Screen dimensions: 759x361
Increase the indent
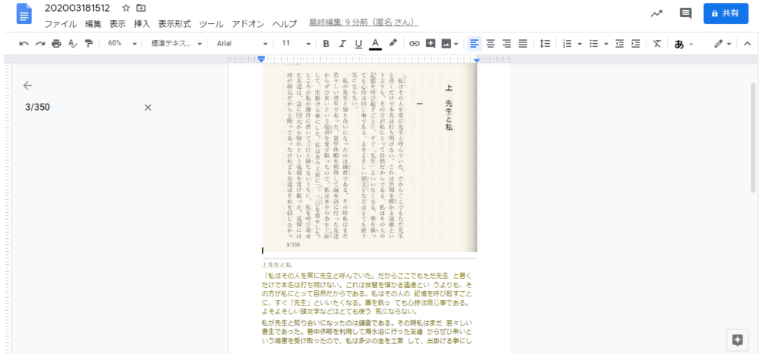[x=636, y=44]
